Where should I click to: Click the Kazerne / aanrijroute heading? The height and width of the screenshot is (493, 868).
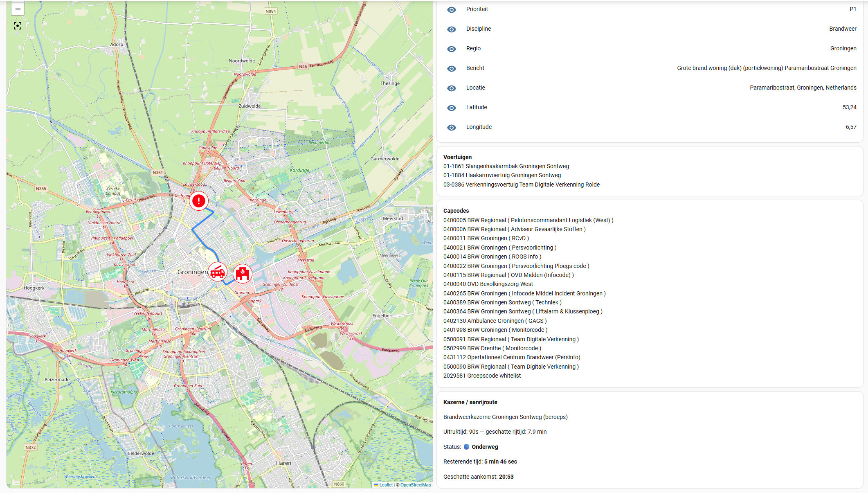(470, 402)
